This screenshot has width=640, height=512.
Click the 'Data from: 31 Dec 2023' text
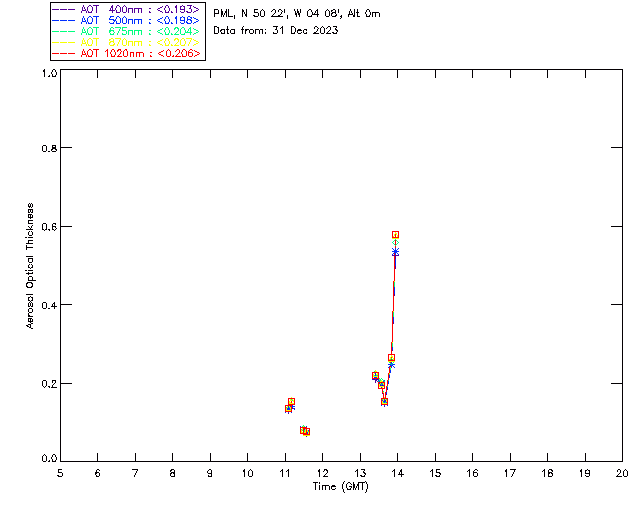click(276, 30)
